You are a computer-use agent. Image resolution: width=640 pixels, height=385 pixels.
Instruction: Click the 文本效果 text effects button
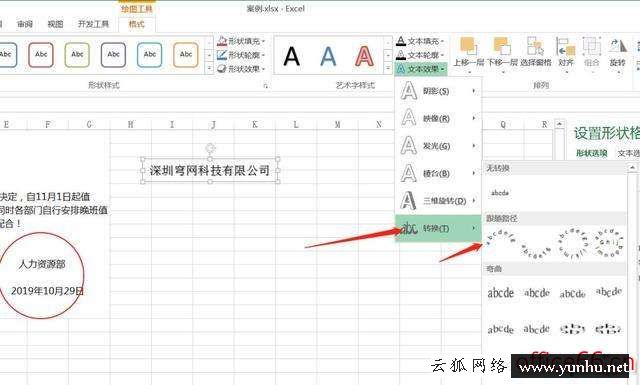pyautogui.click(x=421, y=69)
